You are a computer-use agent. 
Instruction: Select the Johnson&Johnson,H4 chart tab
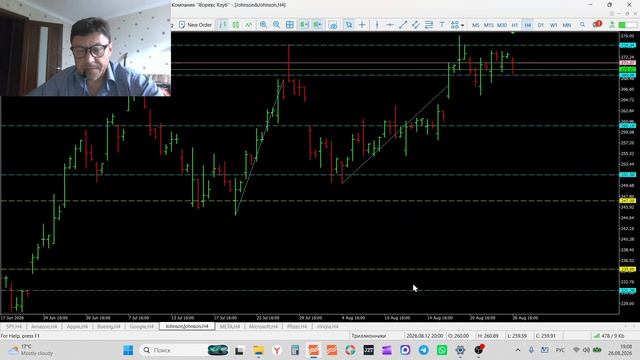click(187, 326)
